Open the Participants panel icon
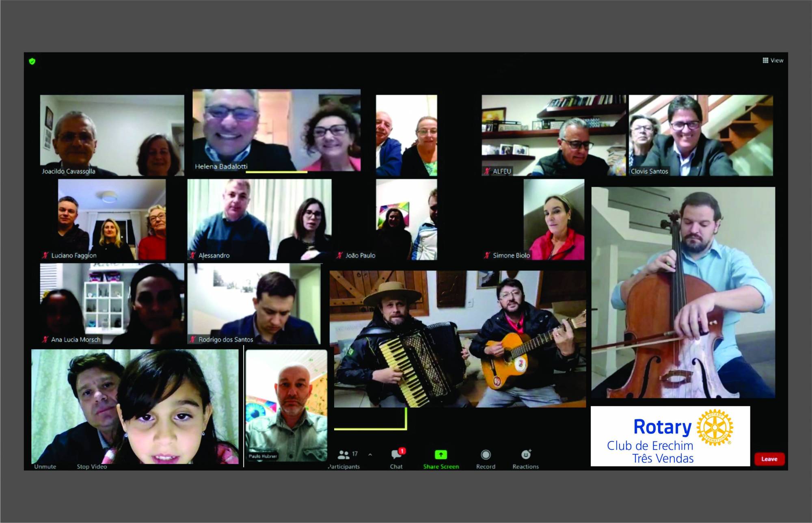 coord(343,454)
